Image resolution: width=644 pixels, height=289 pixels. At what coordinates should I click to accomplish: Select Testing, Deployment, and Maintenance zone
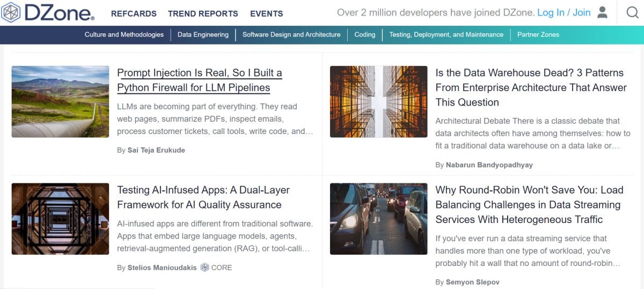point(446,34)
